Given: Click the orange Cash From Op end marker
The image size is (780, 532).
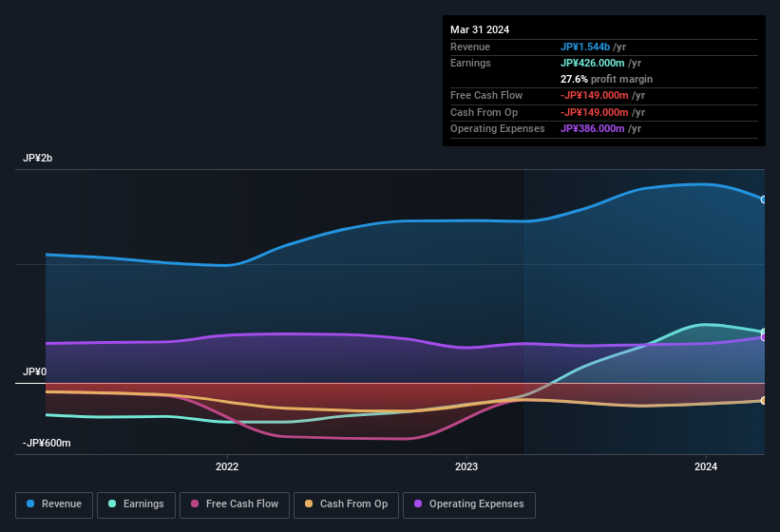Looking at the screenshot, I should click(x=764, y=400).
